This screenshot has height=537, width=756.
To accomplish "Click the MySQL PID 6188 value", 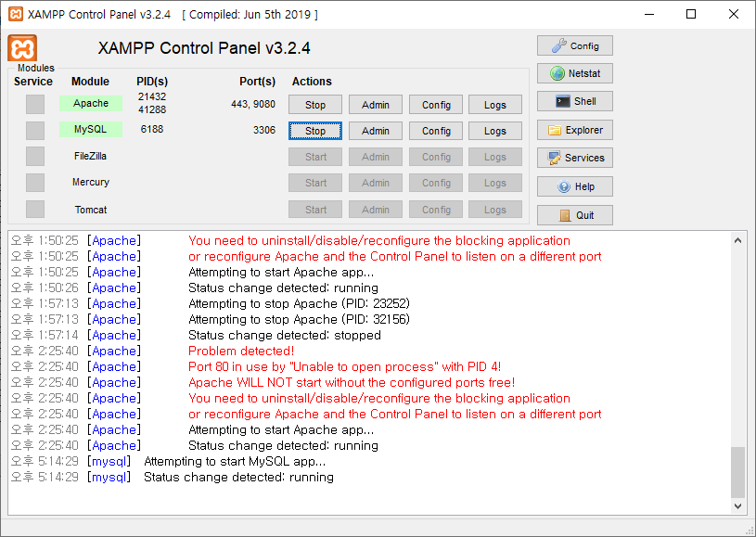I will 152,129.
